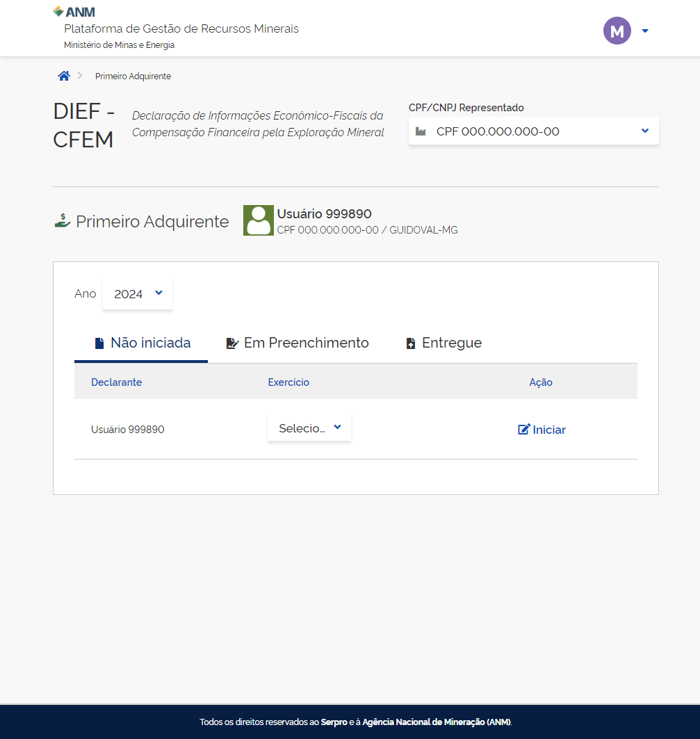Open the Ano 2024 year selector
Image resolution: width=700 pixels, height=739 pixels.
click(138, 293)
